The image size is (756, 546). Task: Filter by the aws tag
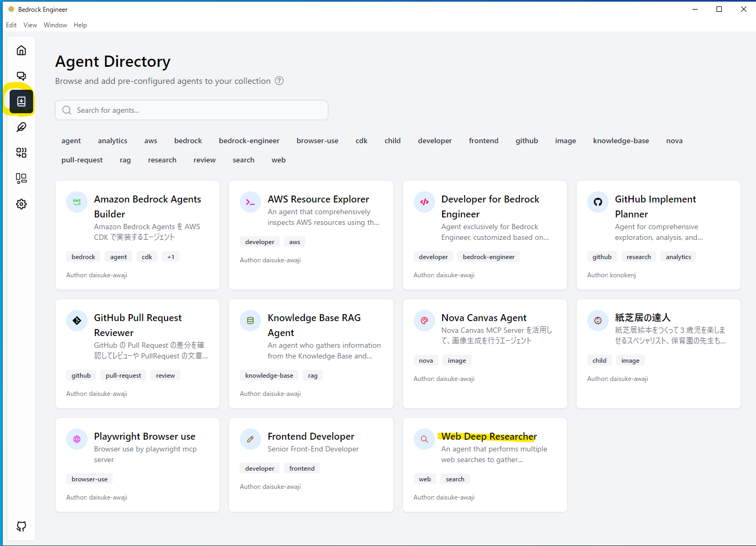[151, 141]
